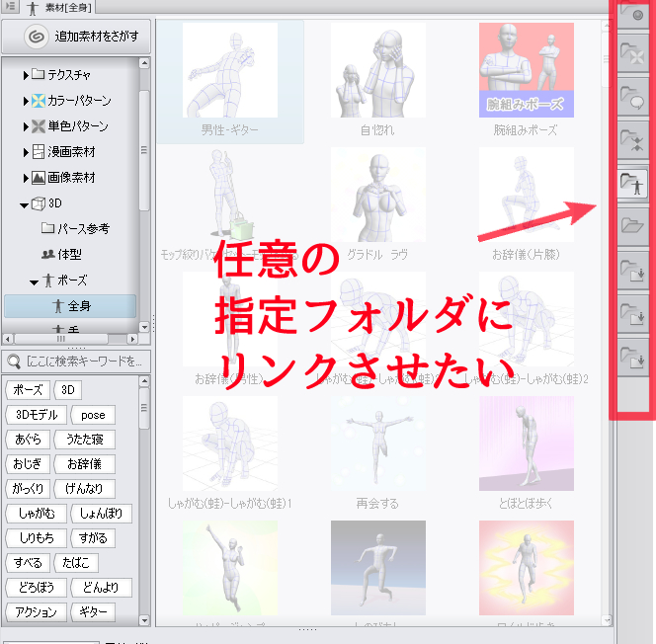Click 追加素材をさがす button
This screenshot has height=644, width=656.
(76, 37)
